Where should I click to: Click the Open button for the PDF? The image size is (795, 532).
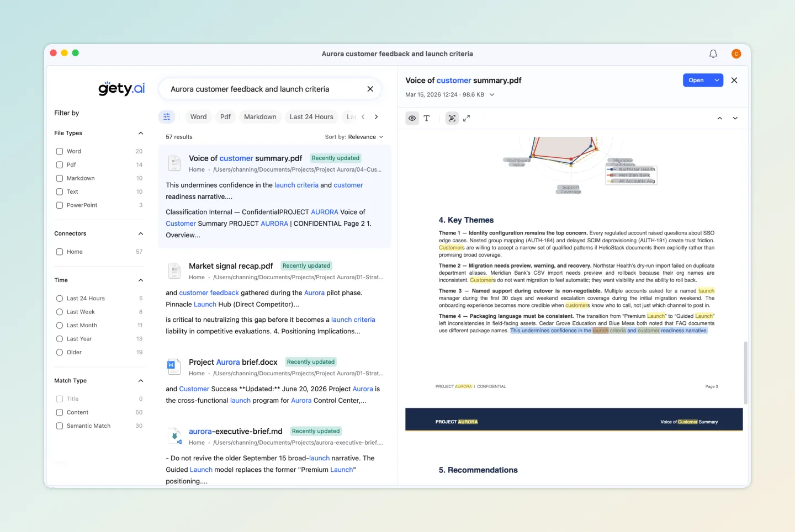point(696,80)
